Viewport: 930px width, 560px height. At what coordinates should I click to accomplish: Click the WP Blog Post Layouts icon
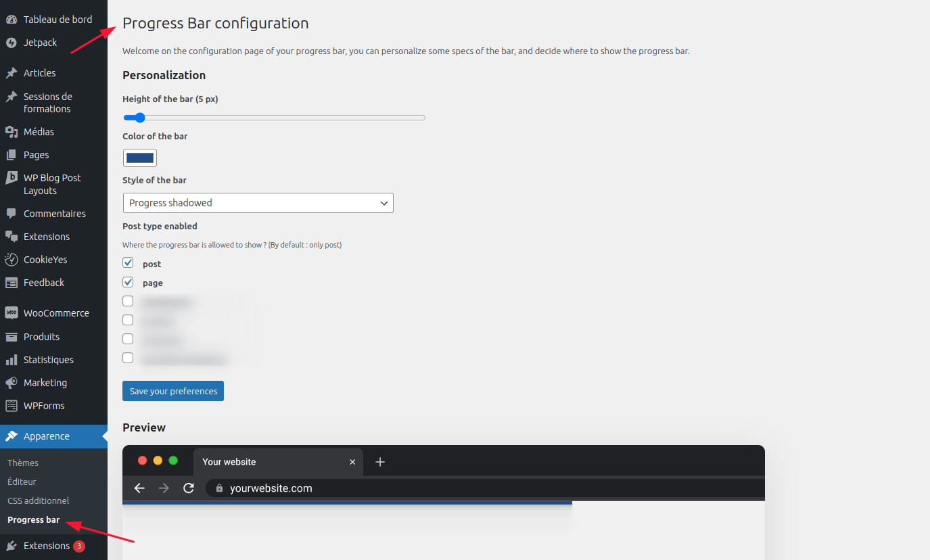tap(11, 178)
